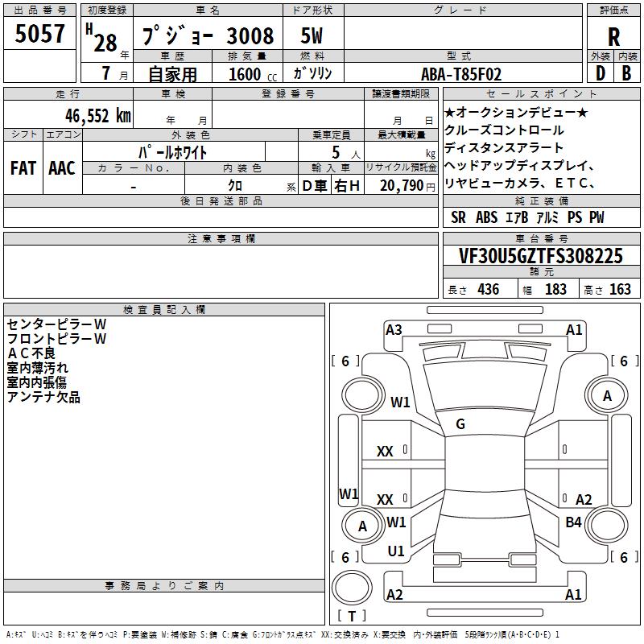The height and width of the screenshot is (644, 644).
Task: Select the A3 mark at front bumper
Action: click(394, 330)
